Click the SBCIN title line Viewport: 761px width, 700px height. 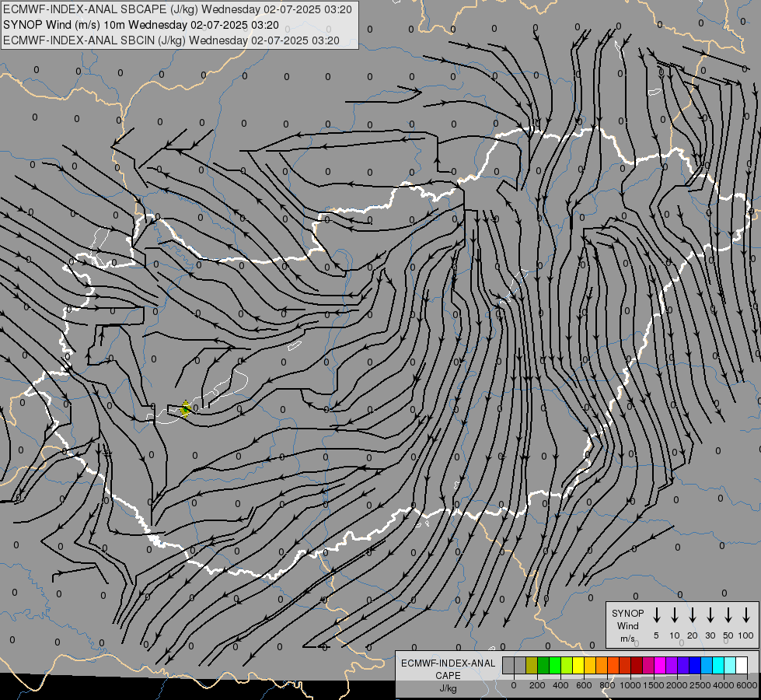tap(171, 40)
